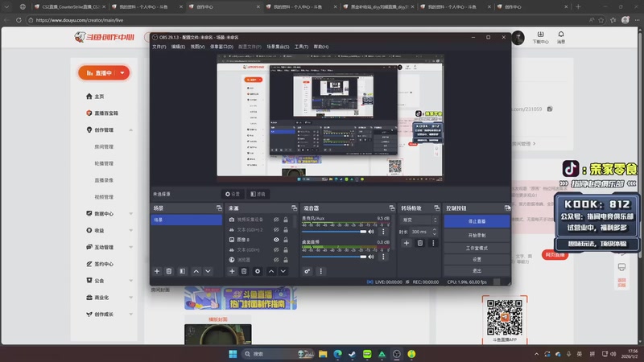Open transition properties three-dot menu

[x=433, y=243]
